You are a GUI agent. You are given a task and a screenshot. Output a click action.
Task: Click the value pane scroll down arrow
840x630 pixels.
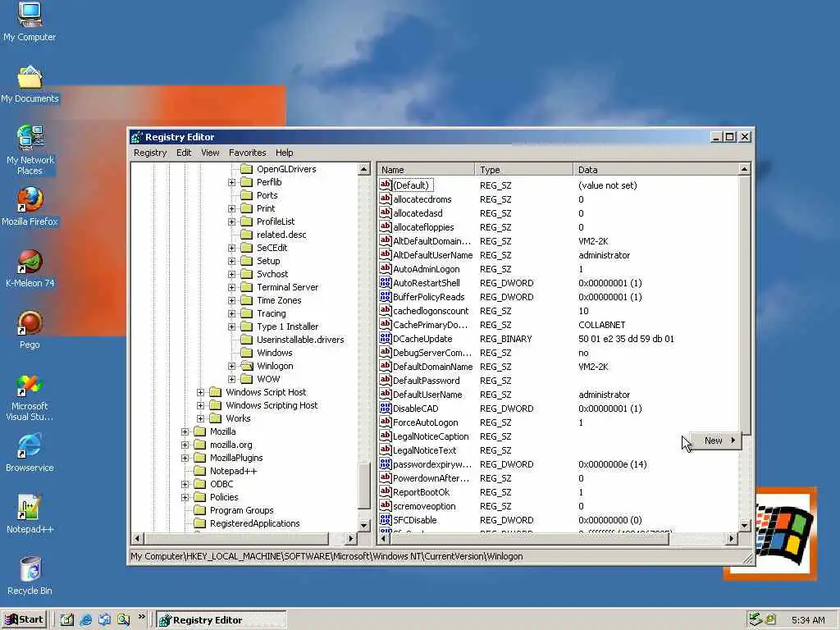(x=744, y=525)
